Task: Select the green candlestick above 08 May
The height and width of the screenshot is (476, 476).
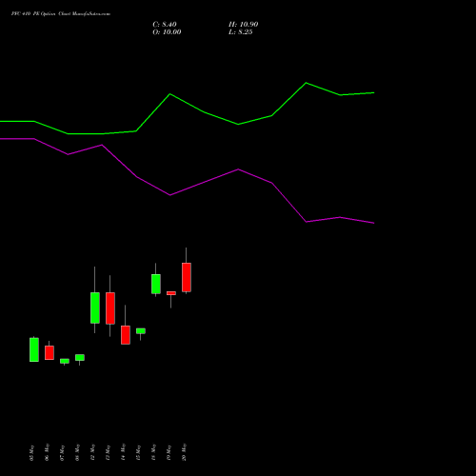Action: [x=80, y=358]
